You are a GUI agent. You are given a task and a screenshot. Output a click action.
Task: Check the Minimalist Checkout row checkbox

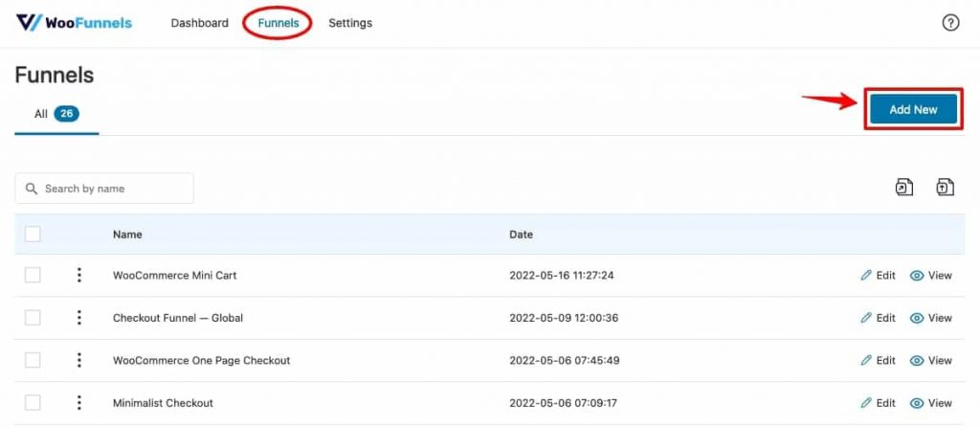(33, 402)
